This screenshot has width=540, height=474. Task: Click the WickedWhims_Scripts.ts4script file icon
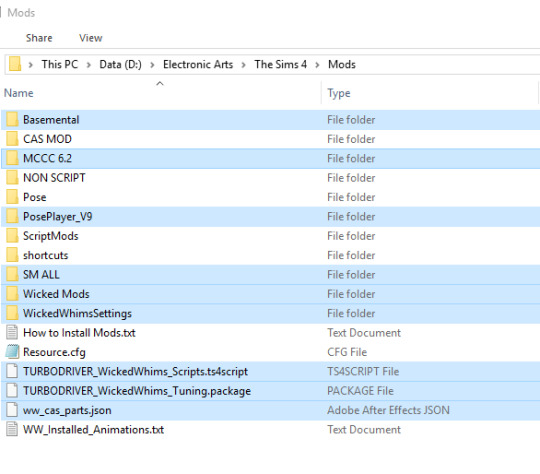(12, 371)
